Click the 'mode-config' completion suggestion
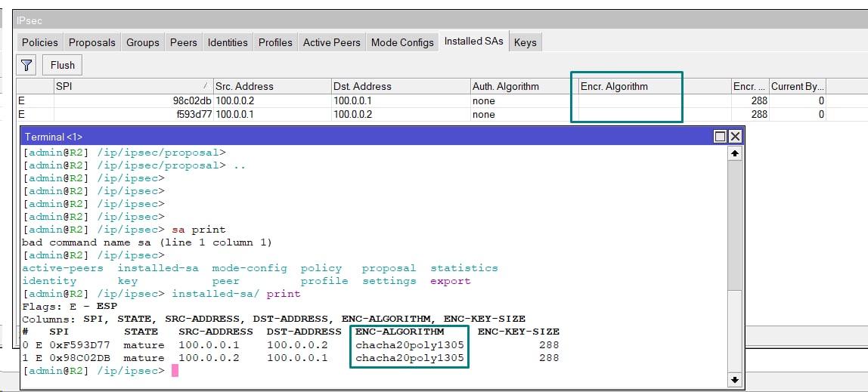The width and height of the screenshot is (868, 392). tap(250, 268)
